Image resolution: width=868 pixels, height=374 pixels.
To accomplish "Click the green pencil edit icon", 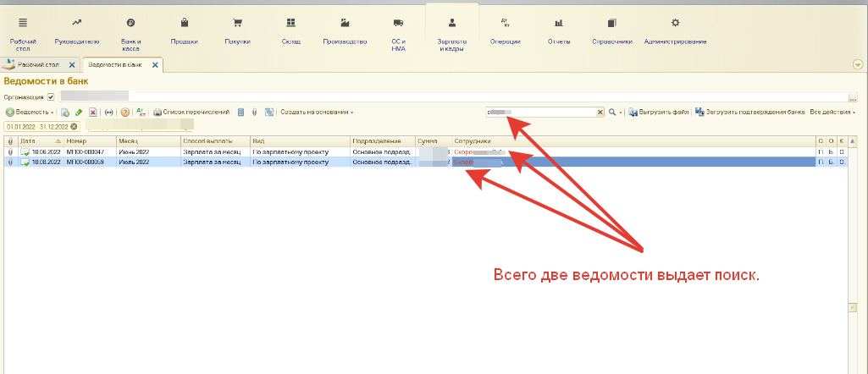I will pyautogui.click(x=79, y=112).
